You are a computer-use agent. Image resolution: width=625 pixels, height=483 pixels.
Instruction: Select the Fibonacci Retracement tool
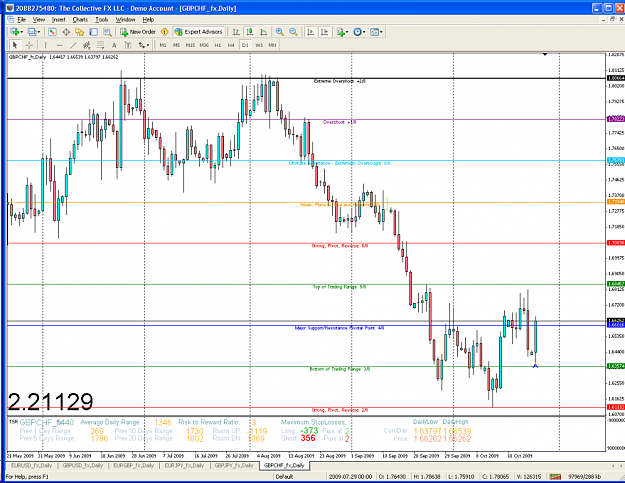[x=100, y=45]
